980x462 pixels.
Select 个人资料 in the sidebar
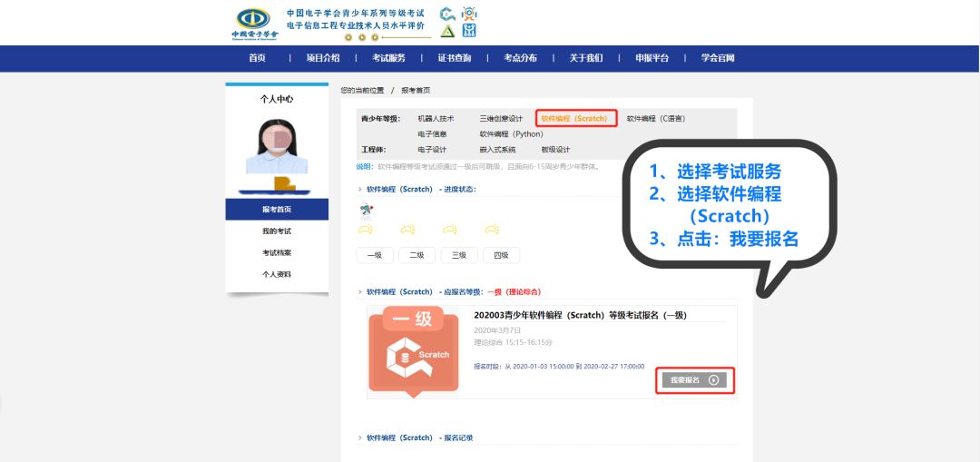(277, 274)
